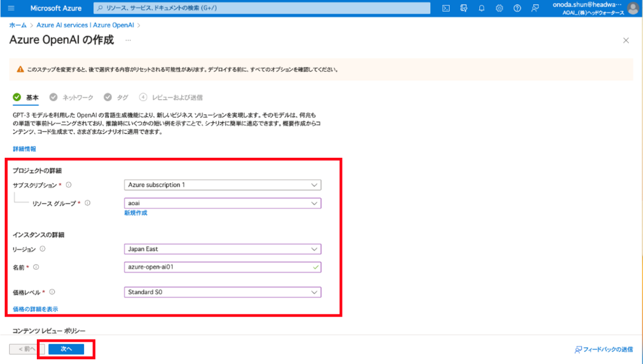Close the Azure OpenAI creation pane
Screen dimensions: 643x364
pos(626,40)
